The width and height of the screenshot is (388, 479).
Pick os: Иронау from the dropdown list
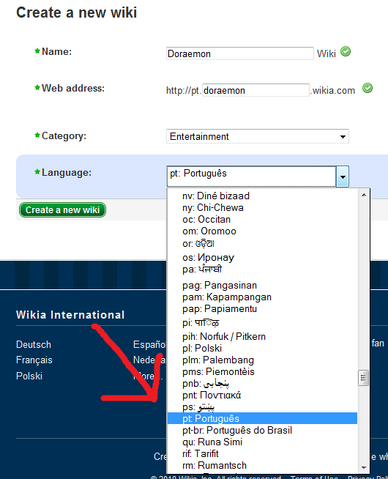(x=208, y=257)
